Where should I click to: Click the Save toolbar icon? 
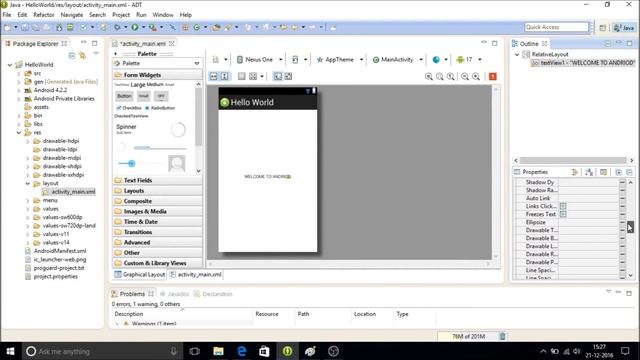25,27
